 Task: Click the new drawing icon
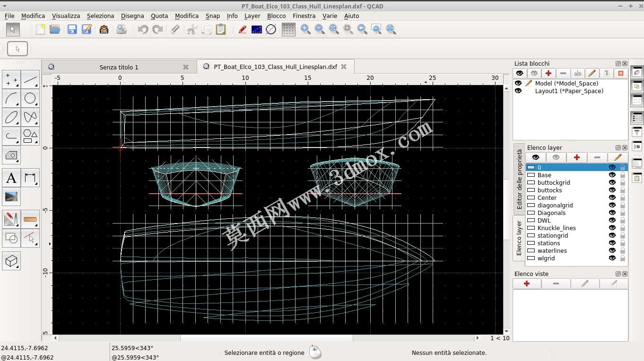(41, 29)
